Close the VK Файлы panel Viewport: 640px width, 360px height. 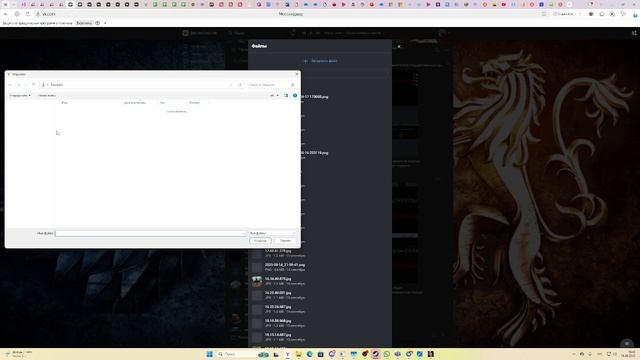[399, 46]
